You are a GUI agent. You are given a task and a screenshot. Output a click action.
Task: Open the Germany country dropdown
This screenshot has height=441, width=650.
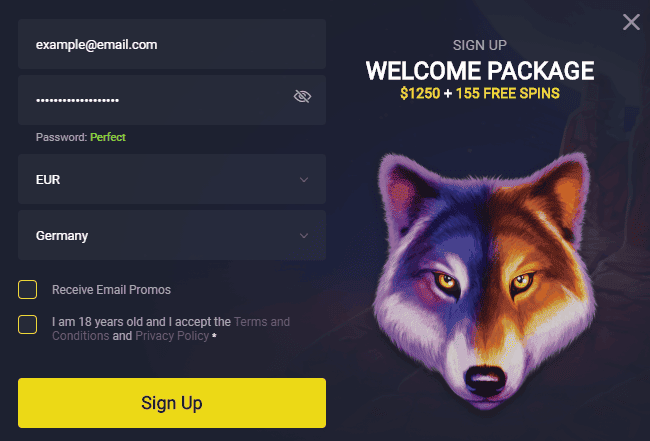coord(172,235)
